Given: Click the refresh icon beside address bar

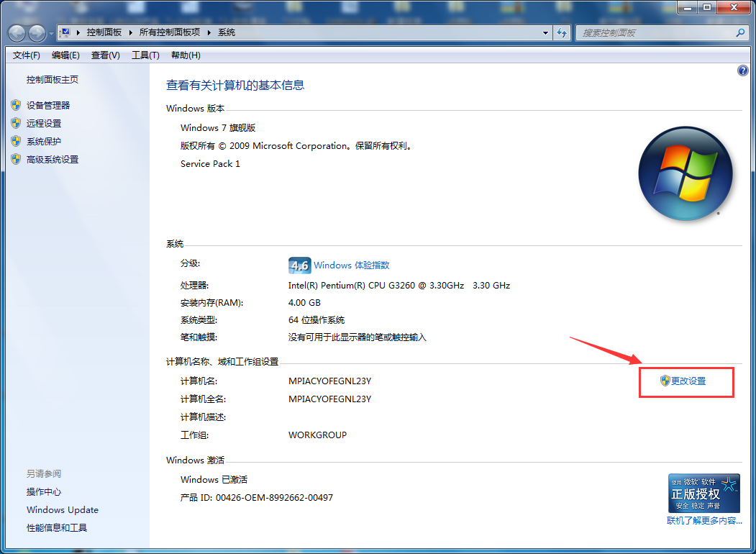Looking at the screenshot, I should point(562,32).
